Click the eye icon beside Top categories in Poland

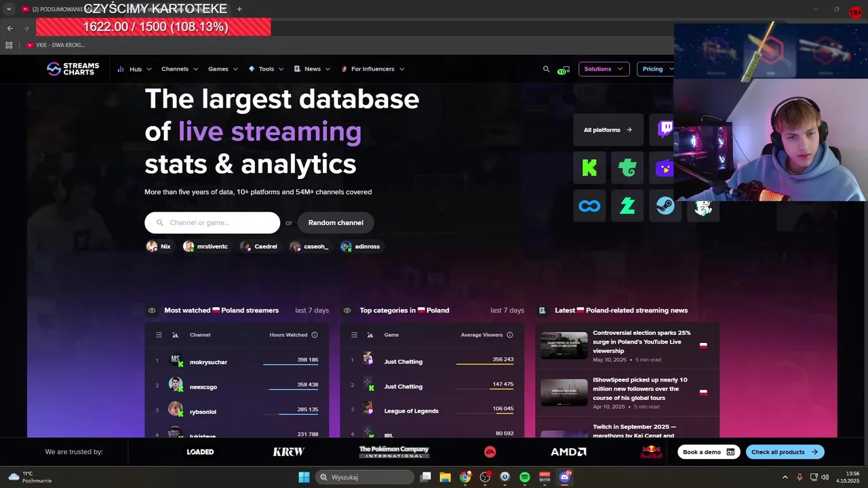pos(347,310)
